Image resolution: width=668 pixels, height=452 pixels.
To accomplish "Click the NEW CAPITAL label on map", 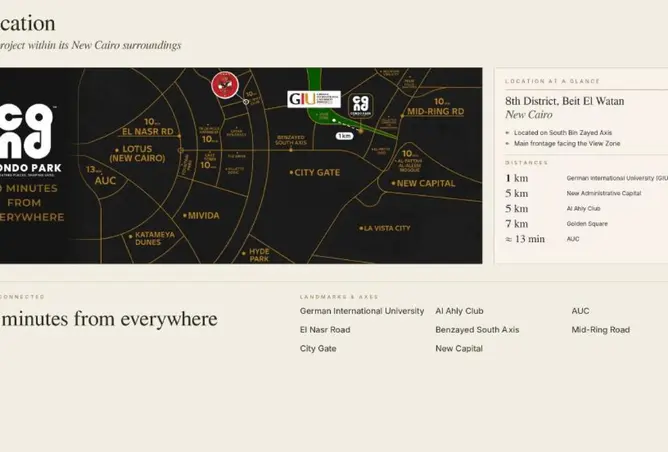I will [426, 184].
